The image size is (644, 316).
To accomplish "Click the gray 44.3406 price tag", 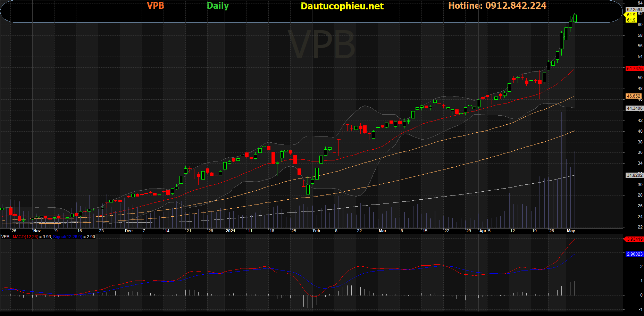I will click(634, 108).
